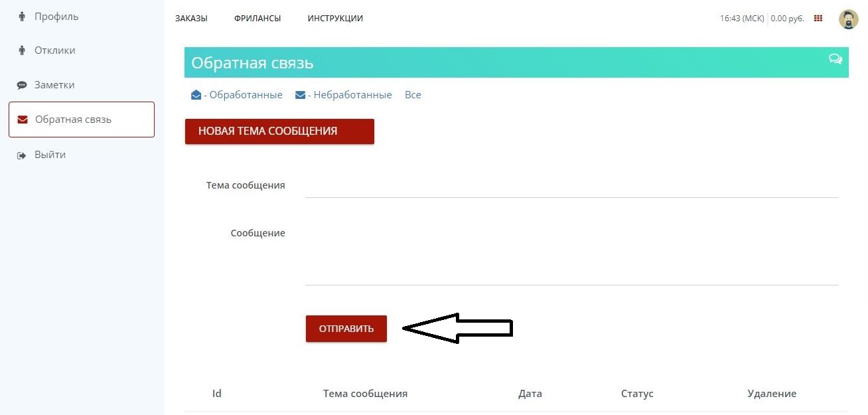Click the Выйти logout arrow icon
The height and width of the screenshot is (415, 868).
[x=22, y=155]
